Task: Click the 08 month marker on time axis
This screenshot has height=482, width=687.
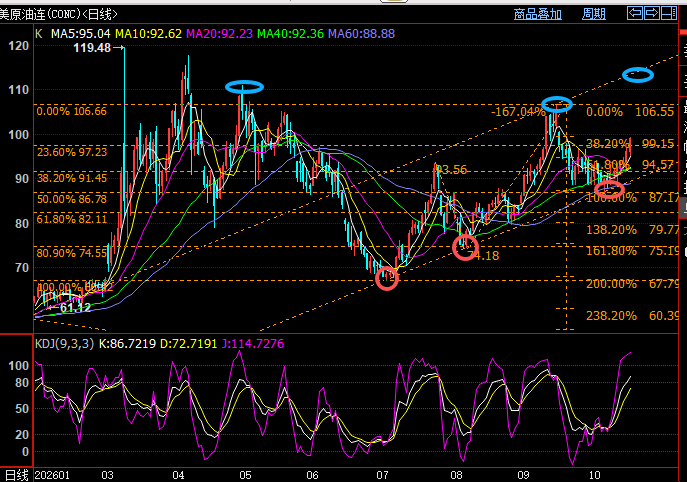Action: coord(457,475)
